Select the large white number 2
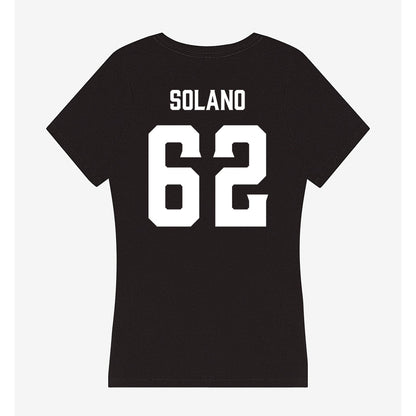Screen dimensions: 416x416 pyautogui.click(x=241, y=176)
